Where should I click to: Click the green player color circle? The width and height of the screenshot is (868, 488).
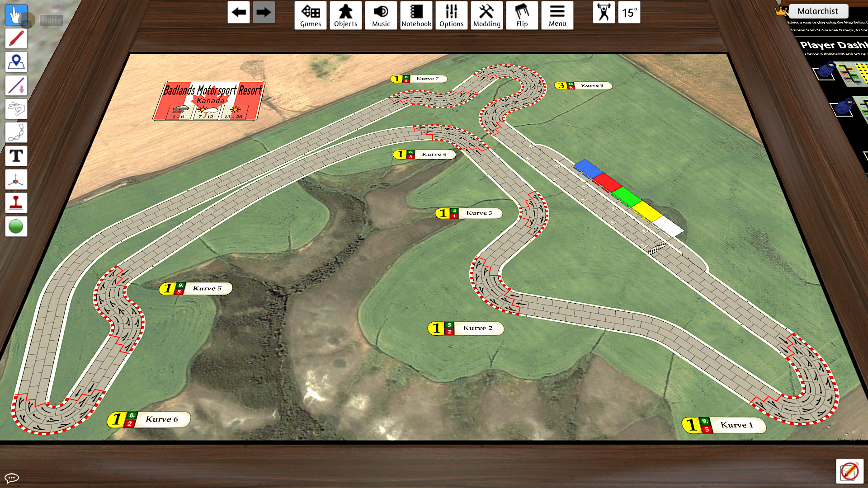point(16,226)
